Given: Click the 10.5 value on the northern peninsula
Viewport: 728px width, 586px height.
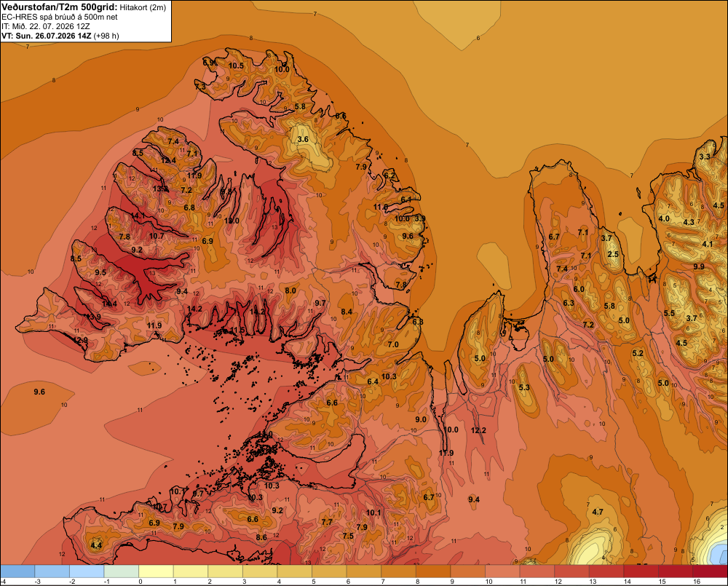Looking at the screenshot, I should click(x=236, y=66).
